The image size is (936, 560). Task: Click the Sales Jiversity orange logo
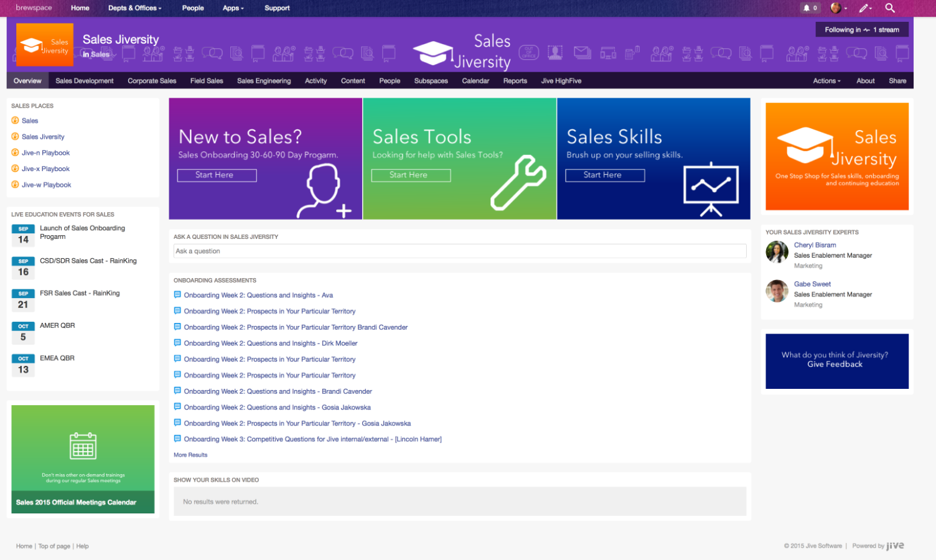coord(45,45)
